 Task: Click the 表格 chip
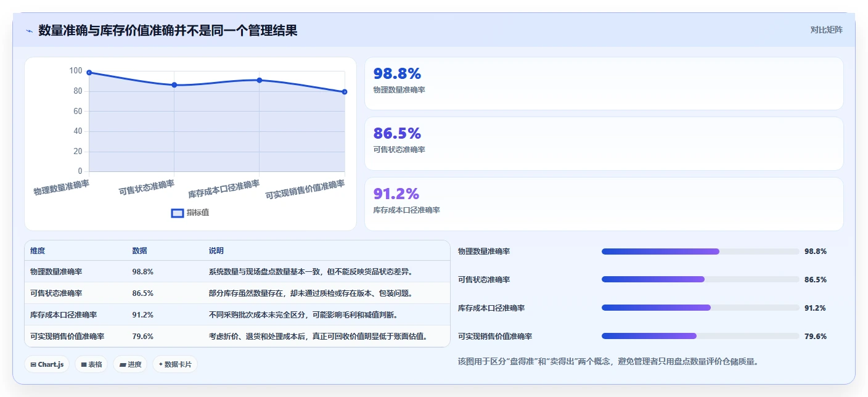coord(91,364)
